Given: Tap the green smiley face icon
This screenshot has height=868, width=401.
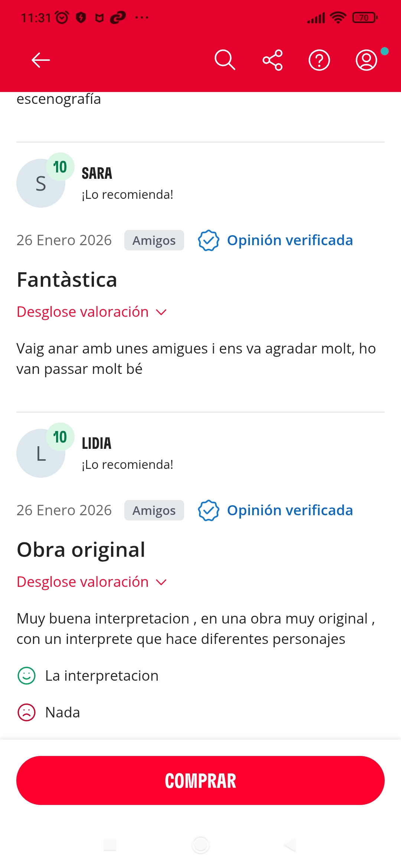Looking at the screenshot, I should (27, 676).
